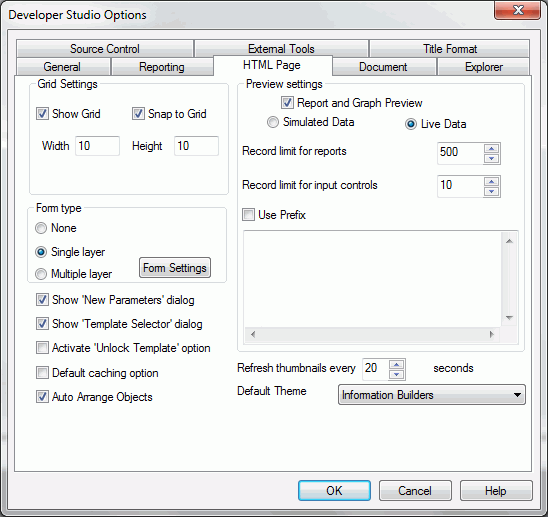This screenshot has height=517, width=548.
Task: Click the prefix list's scroll right arrow
Action: coord(492,334)
